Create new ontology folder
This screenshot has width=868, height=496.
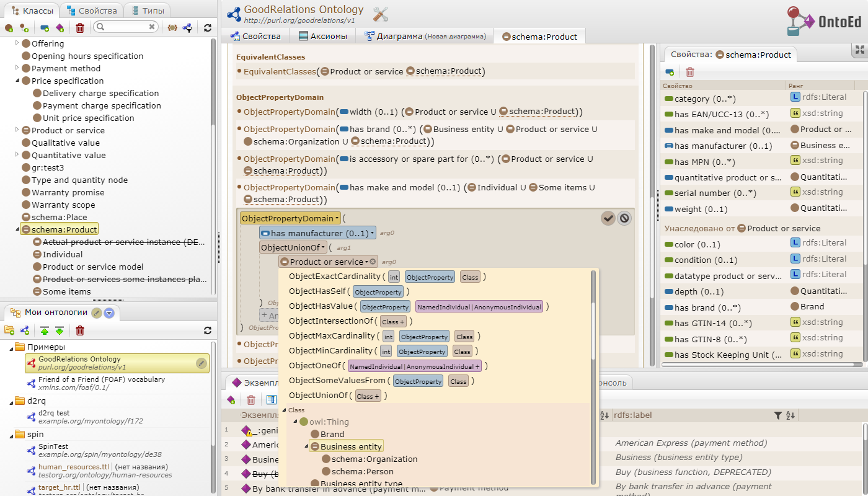click(x=9, y=330)
